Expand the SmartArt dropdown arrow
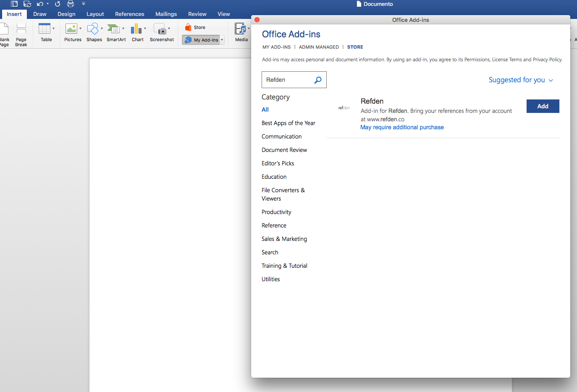Viewport: 577px width, 392px height. (123, 29)
